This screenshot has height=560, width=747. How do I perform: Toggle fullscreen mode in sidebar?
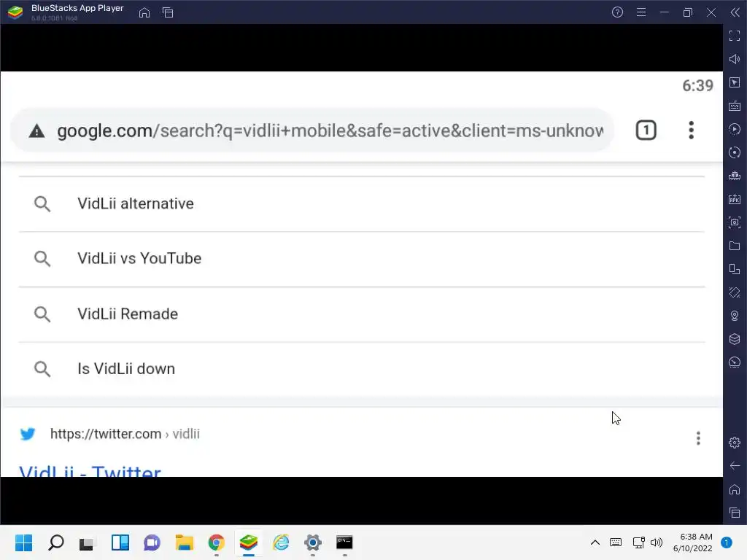click(735, 36)
